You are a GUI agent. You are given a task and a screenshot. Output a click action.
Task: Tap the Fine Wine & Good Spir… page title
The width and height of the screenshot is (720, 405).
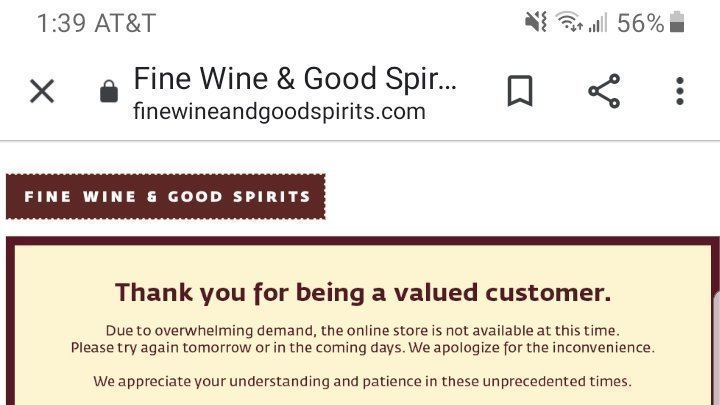[x=294, y=79]
